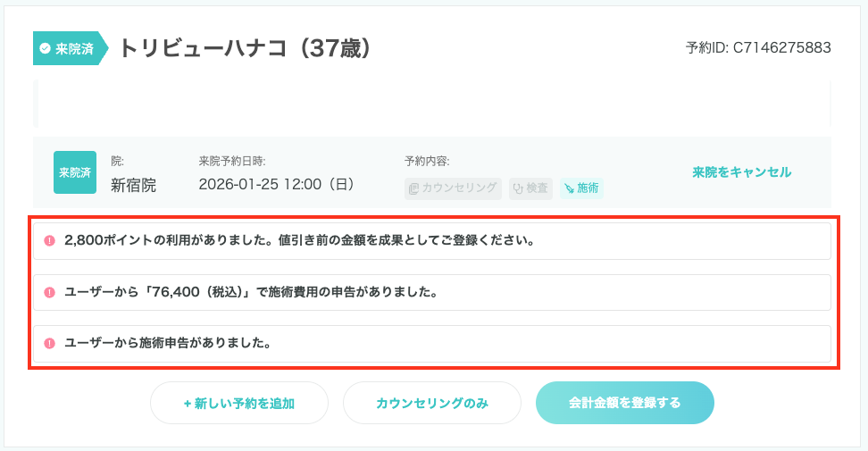Click the warning icon beside the 76,400 fee notice

tap(49, 292)
